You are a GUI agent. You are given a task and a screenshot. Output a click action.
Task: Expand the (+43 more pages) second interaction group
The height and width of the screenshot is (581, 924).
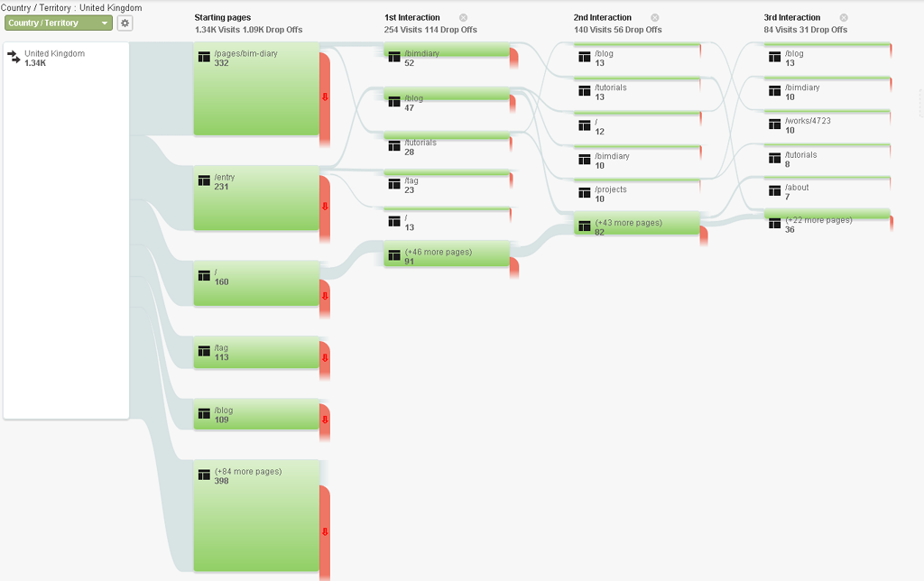click(x=637, y=224)
